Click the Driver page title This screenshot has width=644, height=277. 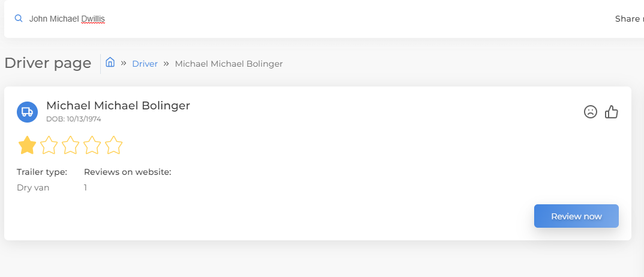(x=47, y=63)
